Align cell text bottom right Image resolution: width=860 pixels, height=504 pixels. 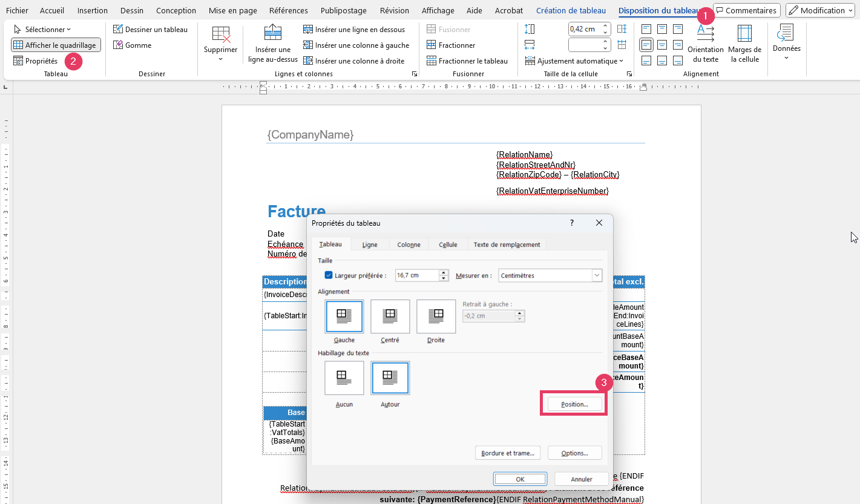tap(678, 61)
